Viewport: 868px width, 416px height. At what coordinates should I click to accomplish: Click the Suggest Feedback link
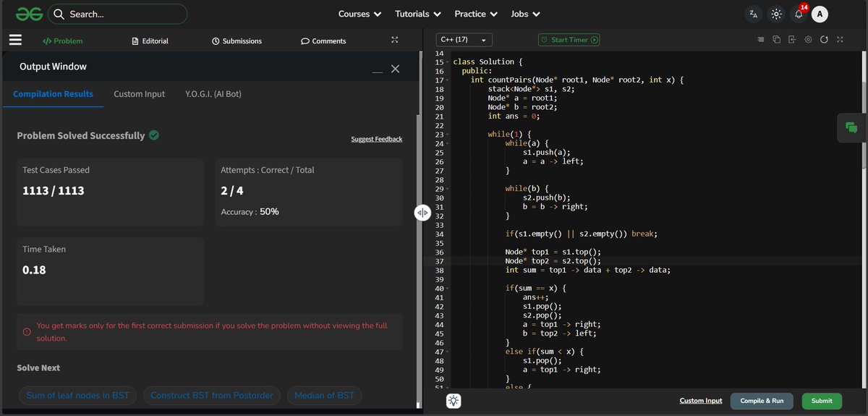pyautogui.click(x=376, y=139)
